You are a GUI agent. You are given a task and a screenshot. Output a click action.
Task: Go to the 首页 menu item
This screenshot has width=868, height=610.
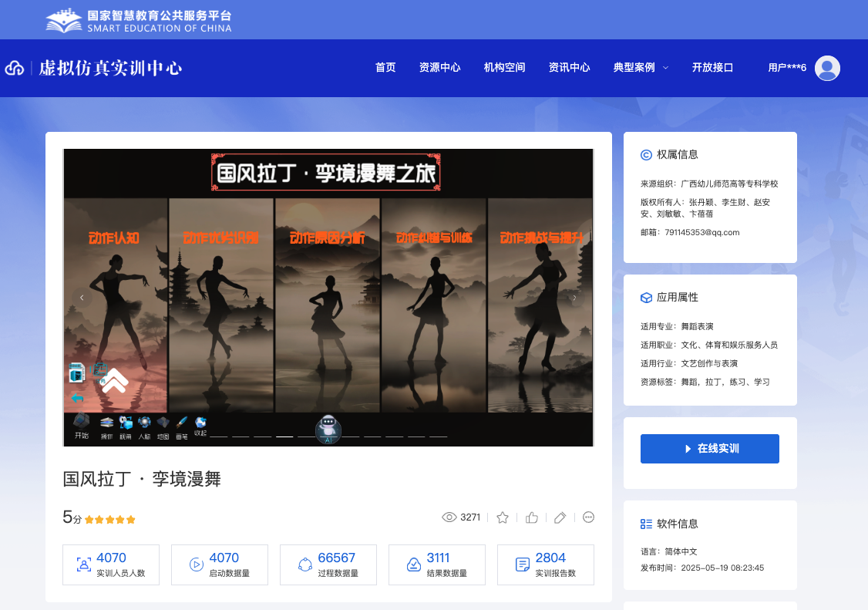[x=385, y=68]
